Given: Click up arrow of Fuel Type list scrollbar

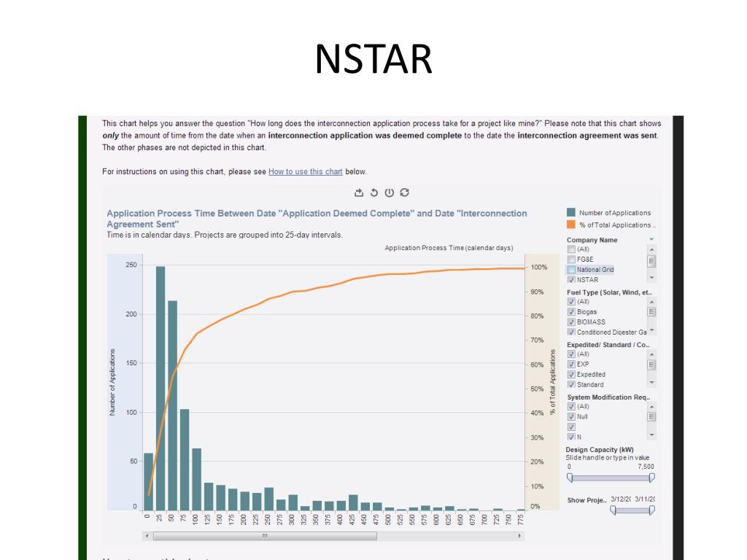Looking at the screenshot, I should (x=651, y=301).
